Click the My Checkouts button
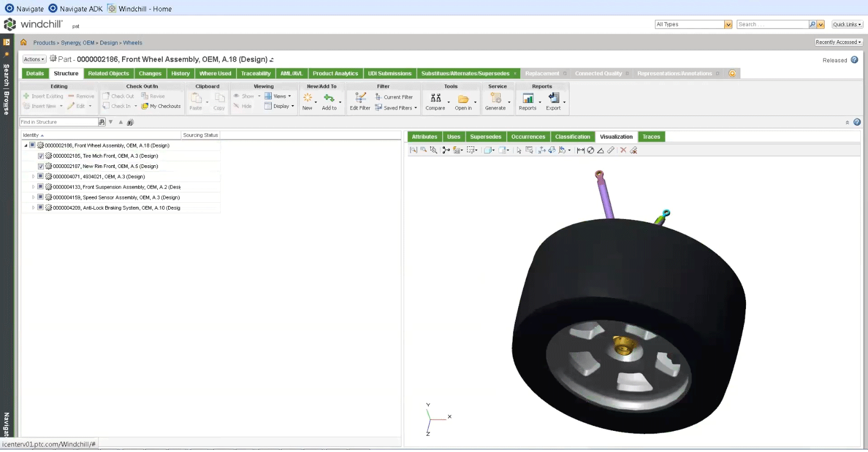 pos(161,106)
